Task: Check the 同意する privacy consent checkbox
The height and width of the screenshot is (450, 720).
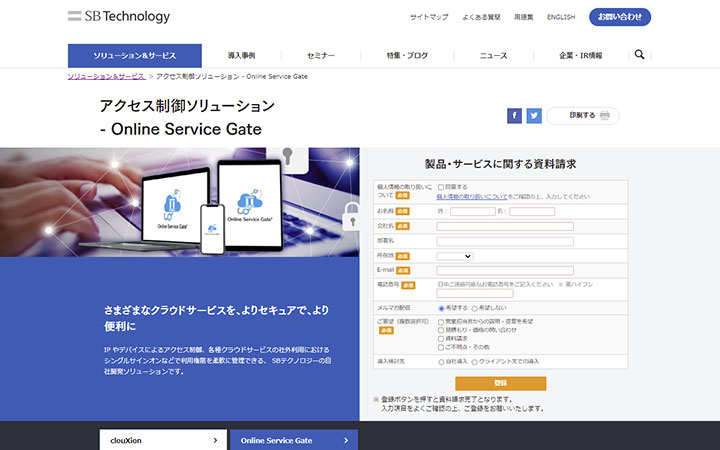Action: click(x=441, y=187)
